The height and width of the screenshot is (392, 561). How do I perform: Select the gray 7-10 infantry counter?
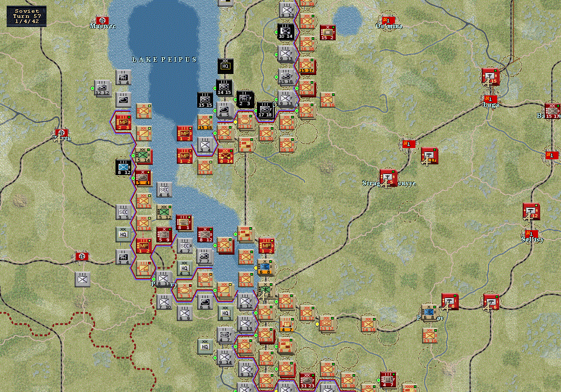point(165,302)
